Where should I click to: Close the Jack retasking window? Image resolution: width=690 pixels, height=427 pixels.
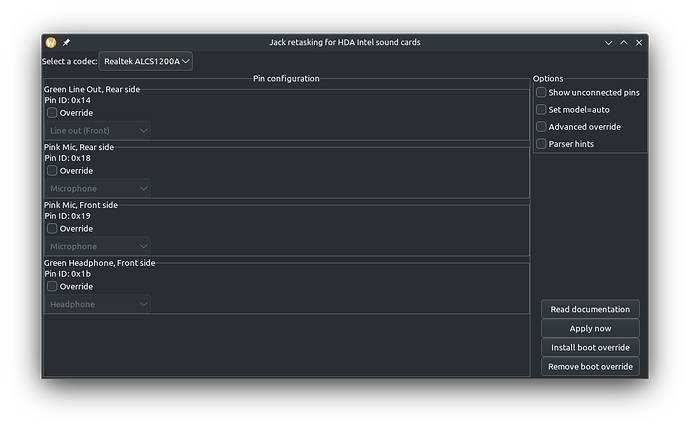[x=640, y=43]
